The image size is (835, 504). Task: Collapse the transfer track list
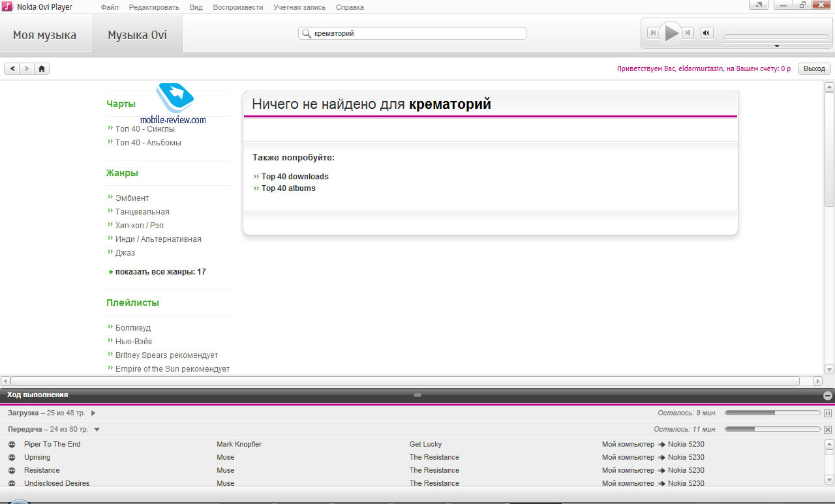[x=97, y=429]
